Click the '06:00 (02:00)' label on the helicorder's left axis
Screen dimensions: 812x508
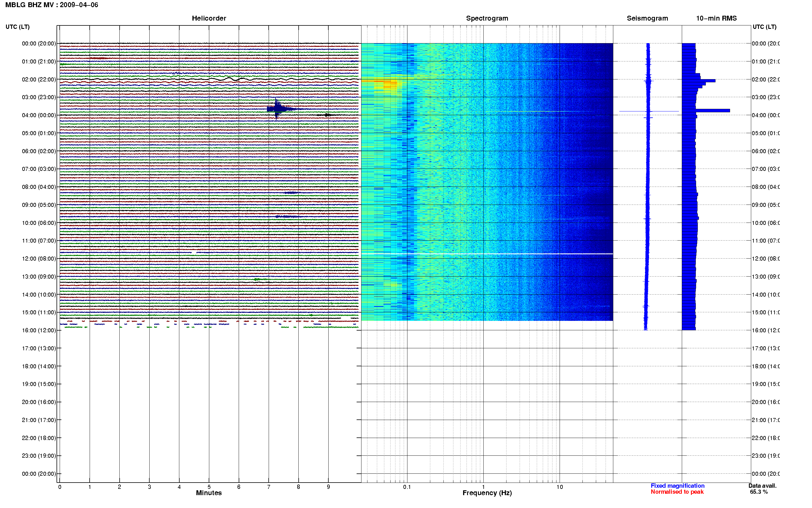(39, 151)
